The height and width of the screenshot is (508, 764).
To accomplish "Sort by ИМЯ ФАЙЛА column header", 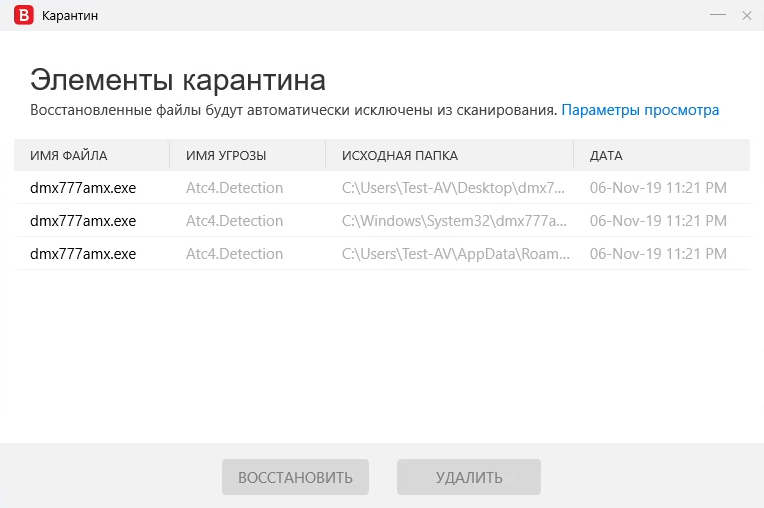I will pyautogui.click(x=69, y=155).
